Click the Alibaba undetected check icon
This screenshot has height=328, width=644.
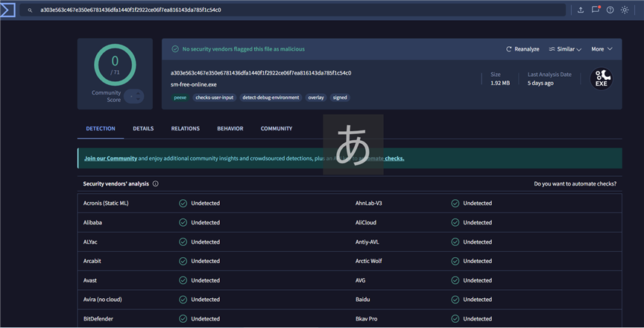183,222
